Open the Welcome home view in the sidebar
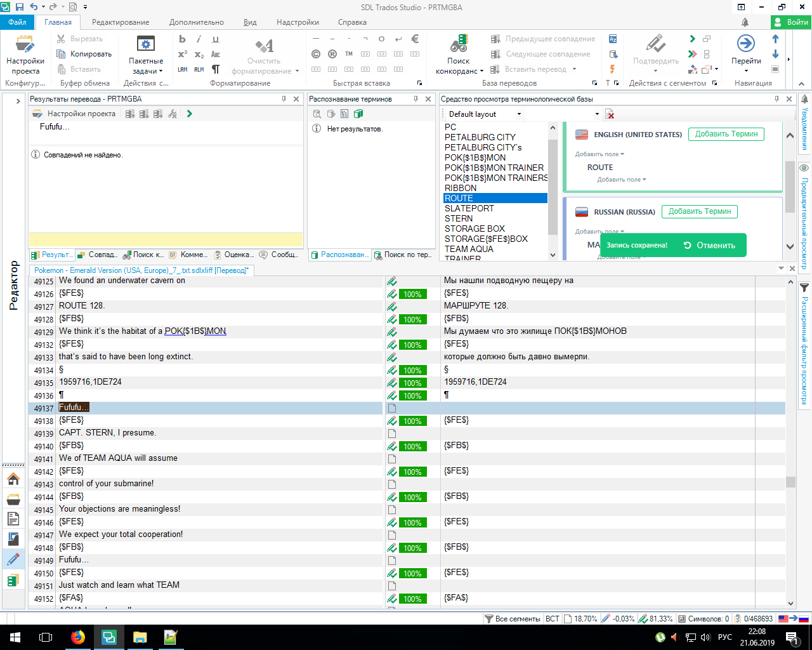The width and height of the screenshot is (812, 650). pyautogui.click(x=13, y=479)
